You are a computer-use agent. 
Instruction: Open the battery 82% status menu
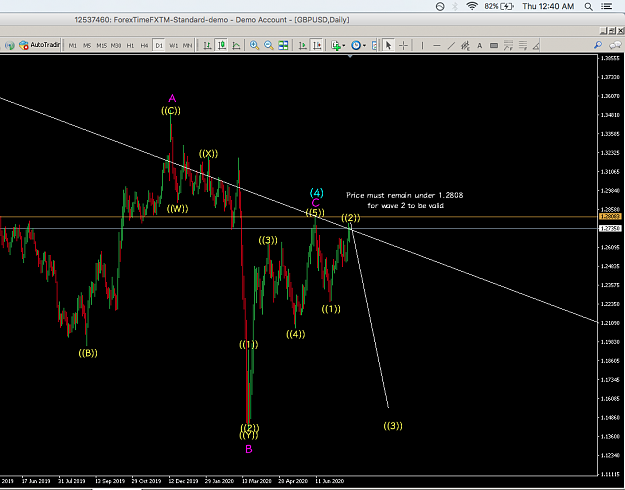[x=499, y=6]
